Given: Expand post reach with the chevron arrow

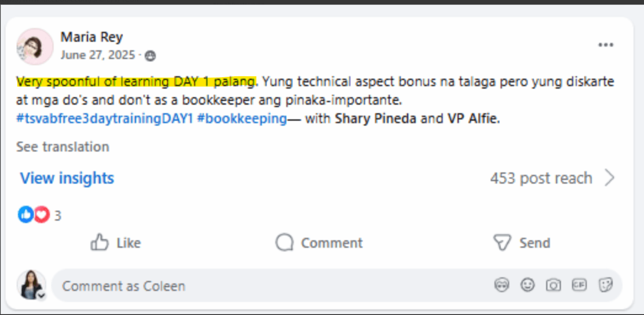Looking at the screenshot, I should click(610, 178).
